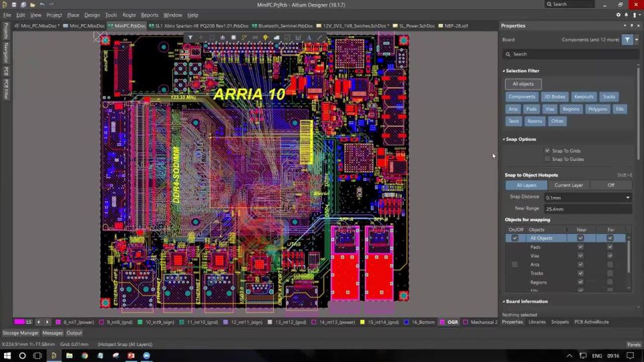Toggle Far checkbox for Tracks row
Viewport: 644px width, 362px height.
610,274
